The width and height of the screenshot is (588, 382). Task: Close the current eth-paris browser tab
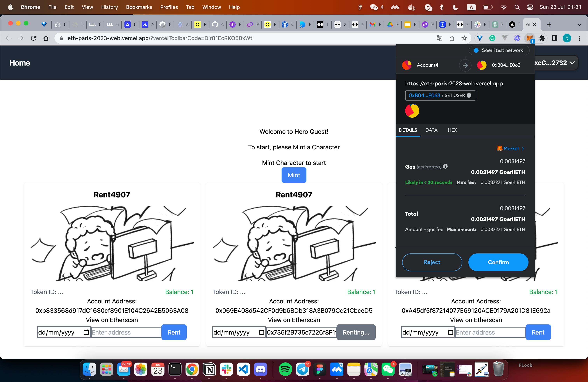534,25
